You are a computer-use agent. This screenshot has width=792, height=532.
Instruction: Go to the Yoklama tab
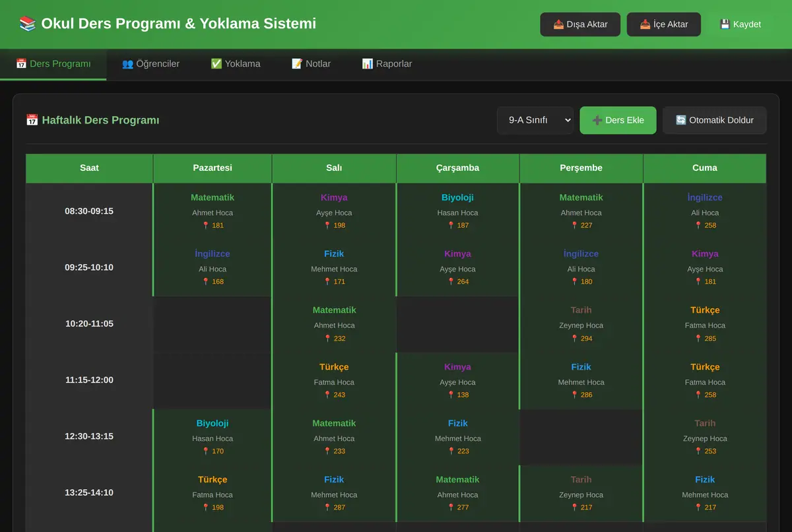pyautogui.click(x=236, y=64)
